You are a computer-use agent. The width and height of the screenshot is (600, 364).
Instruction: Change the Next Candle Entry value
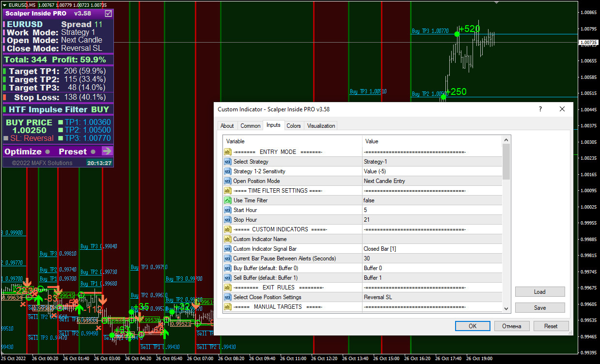tap(432, 181)
